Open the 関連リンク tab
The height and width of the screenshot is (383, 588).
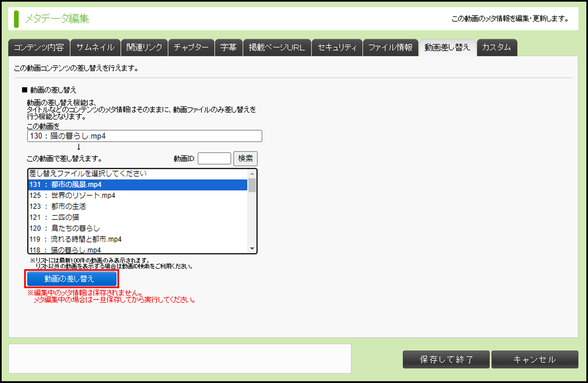(x=144, y=47)
